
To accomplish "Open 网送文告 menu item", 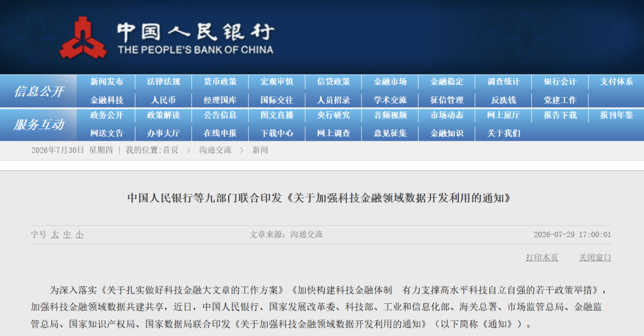I will pyautogui.click(x=107, y=133).
